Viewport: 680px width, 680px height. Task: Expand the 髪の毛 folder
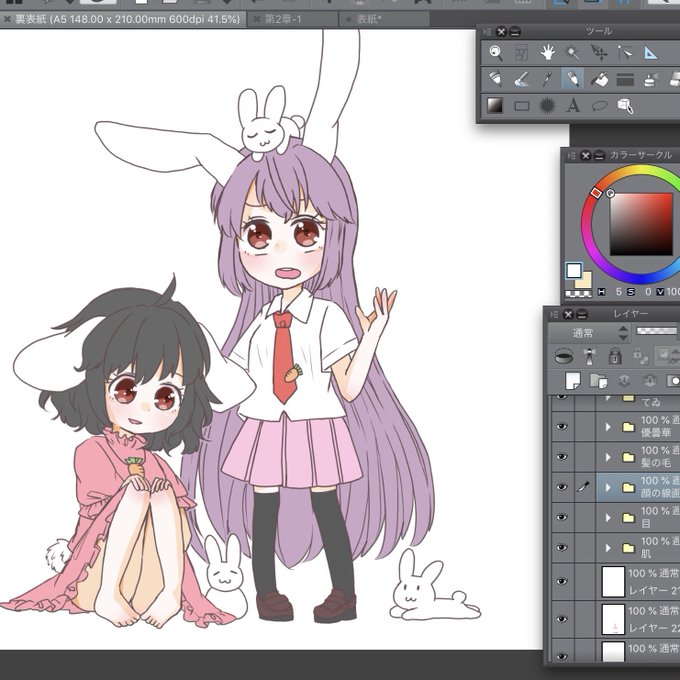pyautogui.click(x=608, y=457)
